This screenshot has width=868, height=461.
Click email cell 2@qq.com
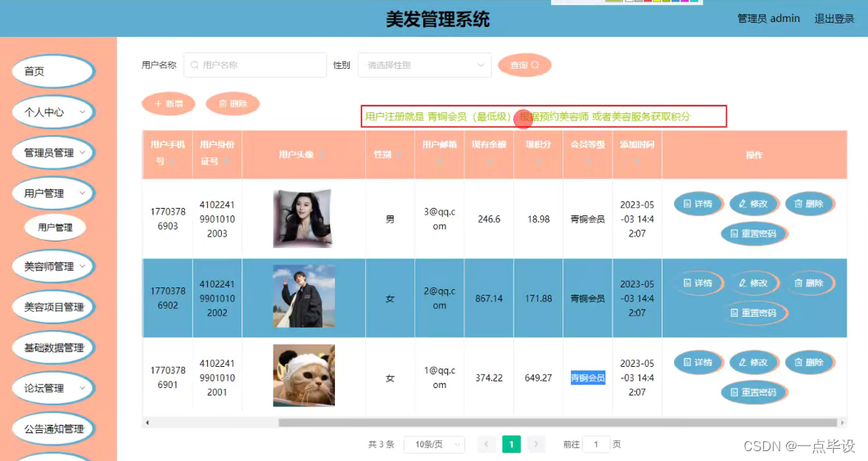click(x=440, y=298)
